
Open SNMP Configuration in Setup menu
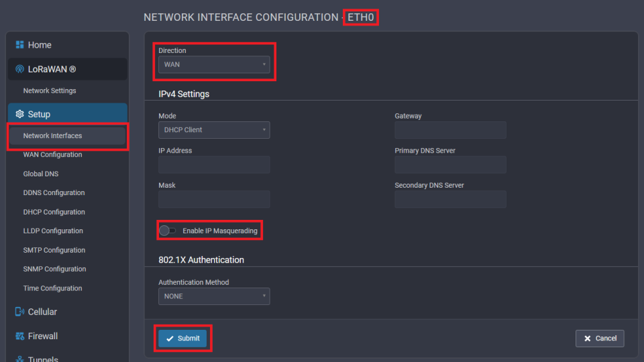point(54,269)
